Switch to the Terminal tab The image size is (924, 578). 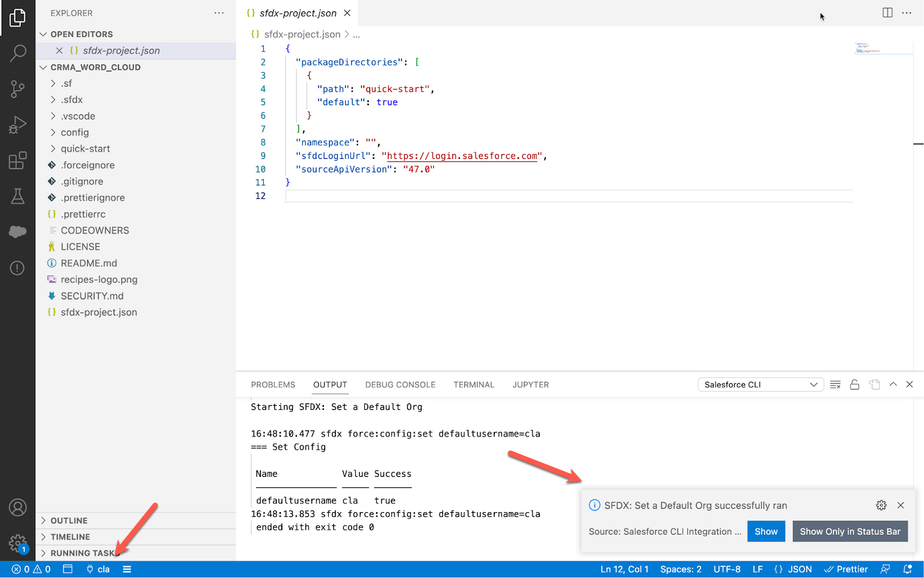474,385
